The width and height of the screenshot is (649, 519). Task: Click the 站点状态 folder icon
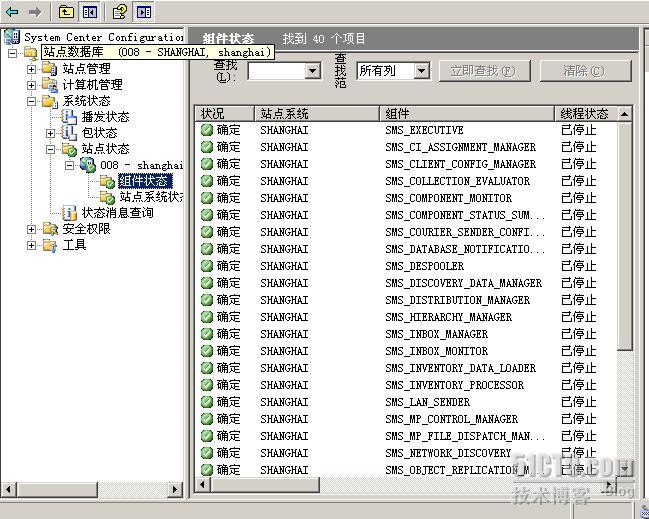pyautogui.click(x=69, y=149)
